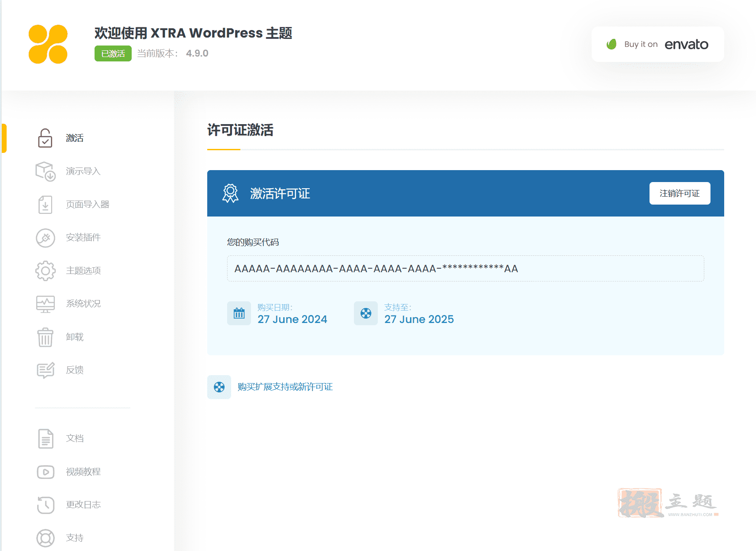756x551 pixels.
Task: Click the feedback pencil icon for 反馈
Action: (x=45, y=370)
